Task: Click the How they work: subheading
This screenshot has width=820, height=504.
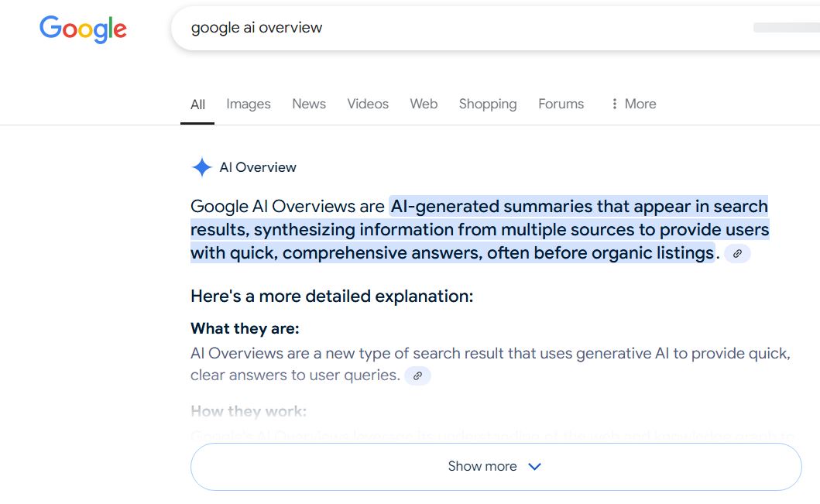Action: pyautogui.click(x=249, y=411)
